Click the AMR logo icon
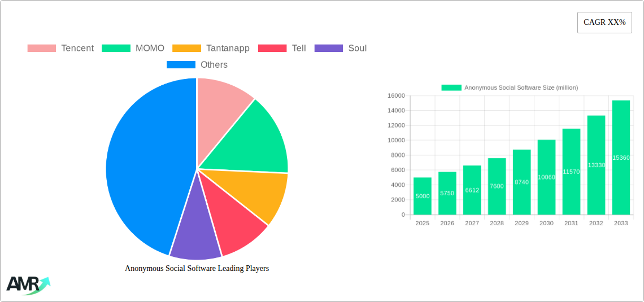Screen dimensions: 644x302 click(28, 285)
